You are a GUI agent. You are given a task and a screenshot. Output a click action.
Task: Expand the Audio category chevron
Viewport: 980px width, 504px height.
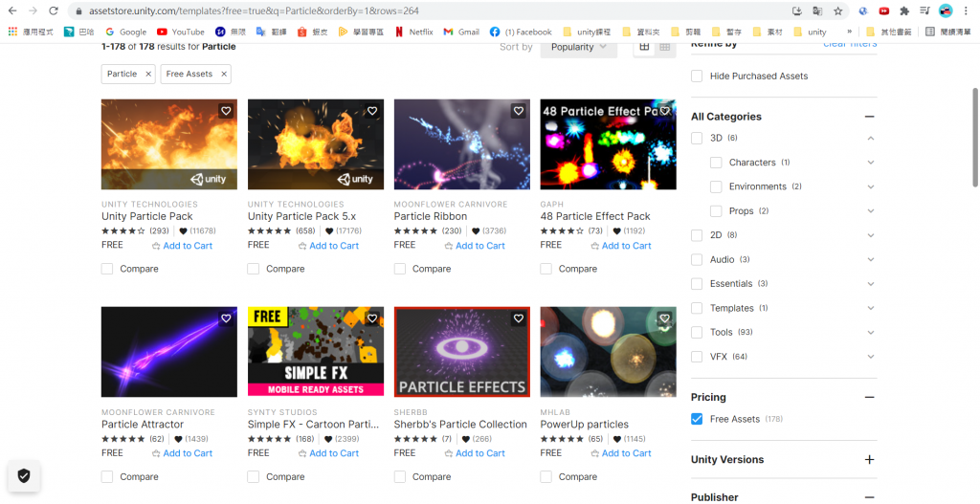tap(871, 260)
